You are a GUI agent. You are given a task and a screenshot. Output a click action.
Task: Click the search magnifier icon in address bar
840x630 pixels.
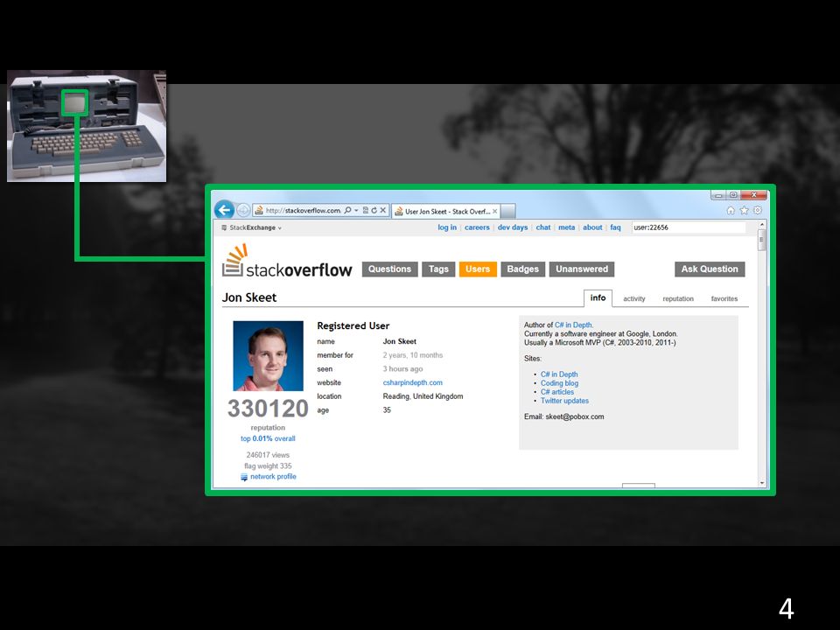point(347,211)
